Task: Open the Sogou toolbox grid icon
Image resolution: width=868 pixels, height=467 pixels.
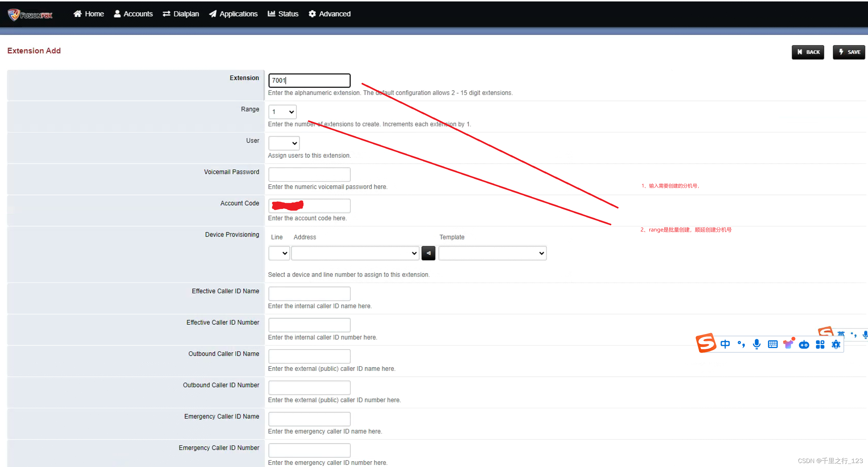Action: tap(820, 344)
